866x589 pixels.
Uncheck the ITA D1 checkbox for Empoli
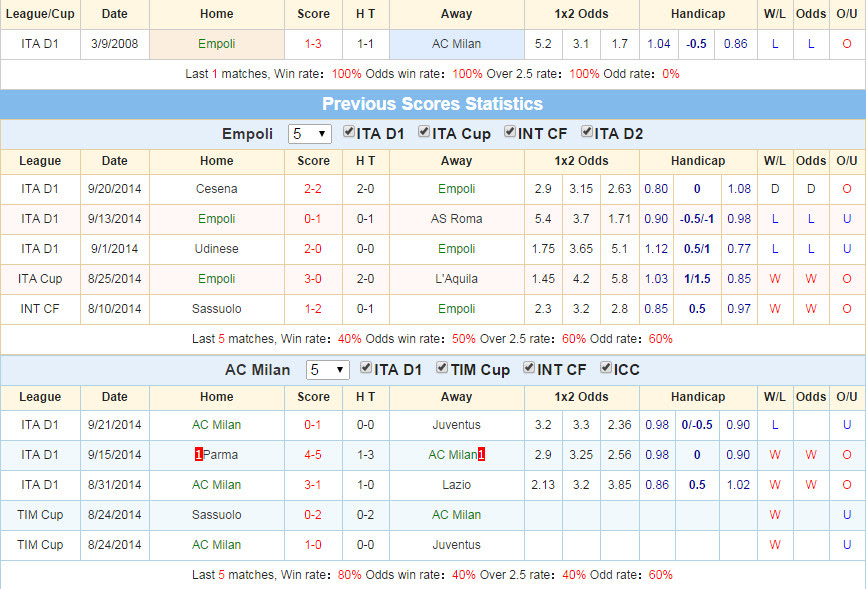coord(348,132)
